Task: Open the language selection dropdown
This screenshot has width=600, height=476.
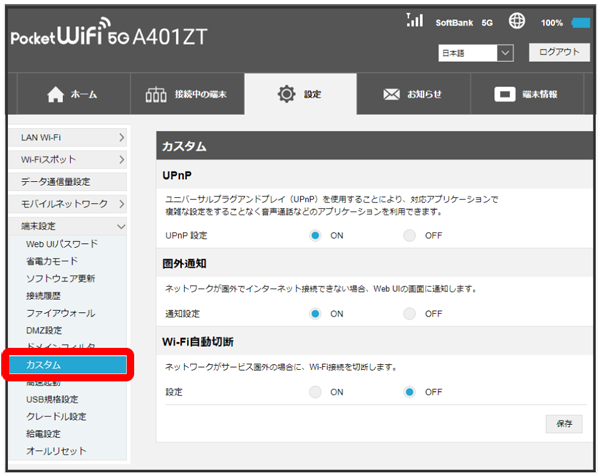Action: point(475,52)
